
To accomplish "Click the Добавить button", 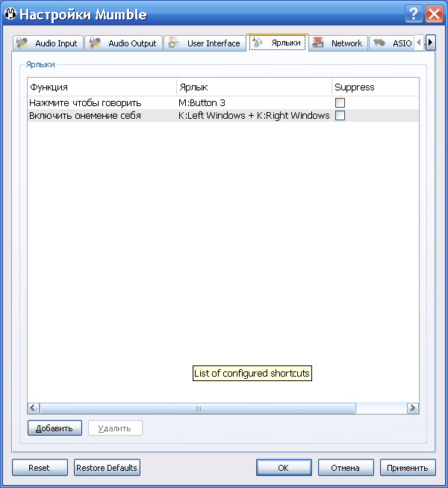I will click(x=55, y=428).
